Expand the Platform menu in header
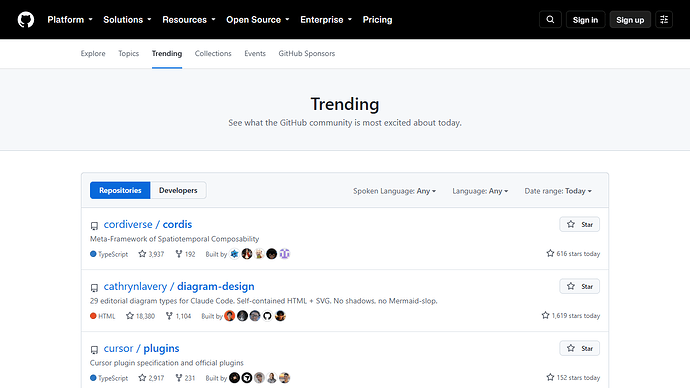Image resolution: width=690 pixels, height=388 pixels. (x=70, y=20)
